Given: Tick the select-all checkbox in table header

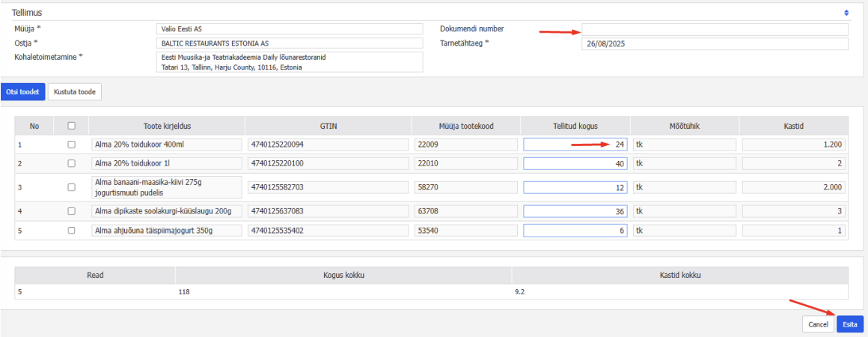Looking at the screenshot, I should click(72, 126).
